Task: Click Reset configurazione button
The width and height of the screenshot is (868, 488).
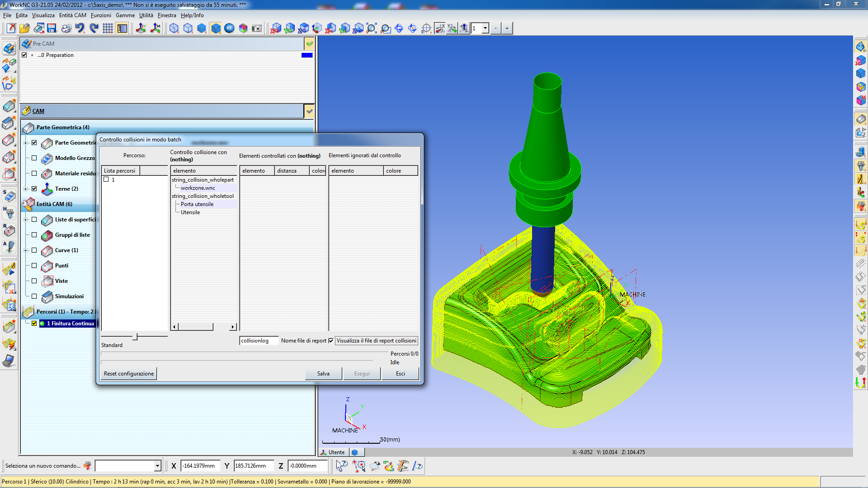Action: coord(129,374)
